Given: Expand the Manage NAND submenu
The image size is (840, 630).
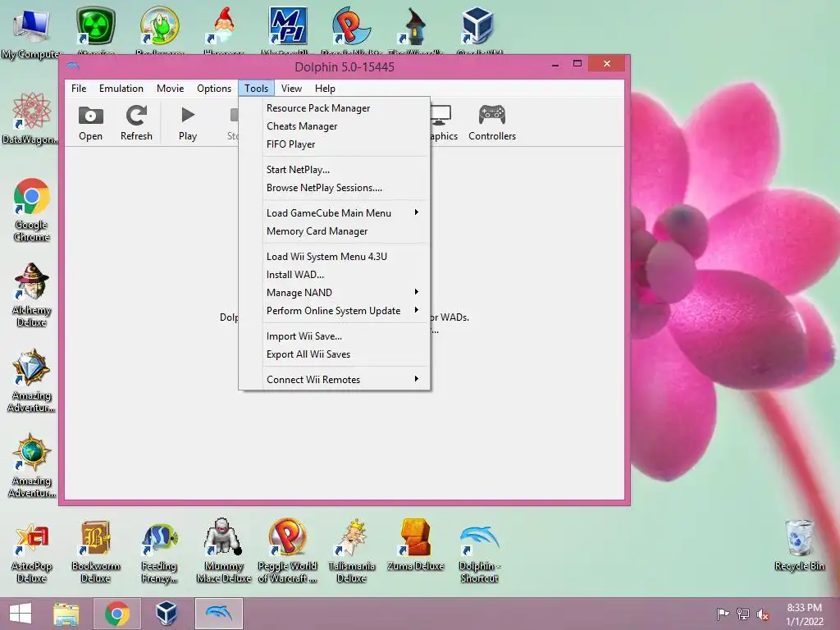Looking at the screenshot, I should click(x=334, y=293).
